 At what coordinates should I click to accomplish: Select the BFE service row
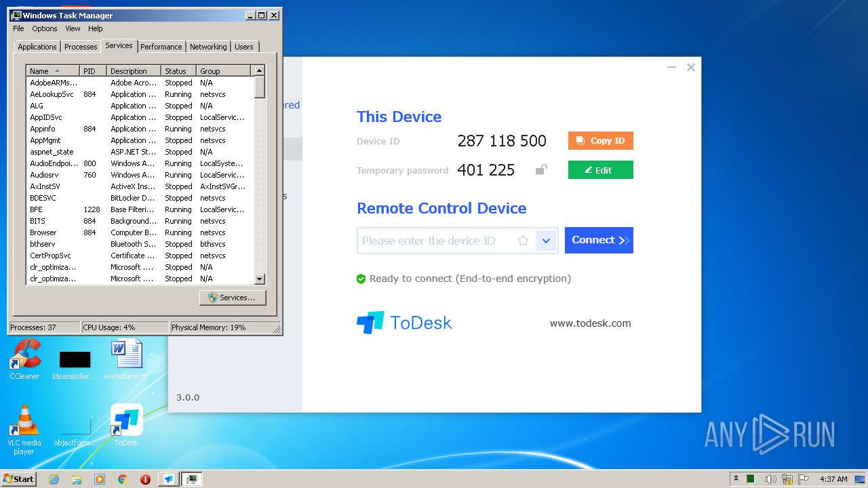pos(140,209)
